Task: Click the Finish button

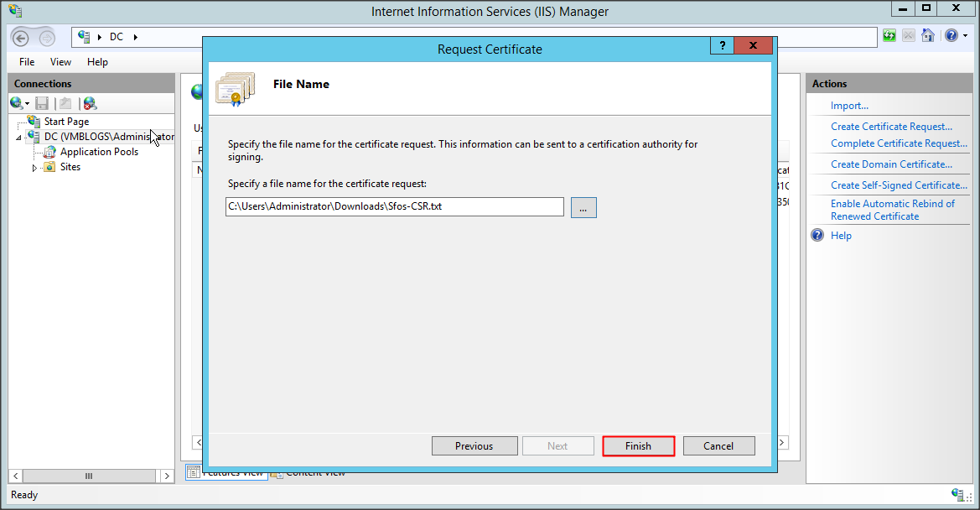Action: 638,446
